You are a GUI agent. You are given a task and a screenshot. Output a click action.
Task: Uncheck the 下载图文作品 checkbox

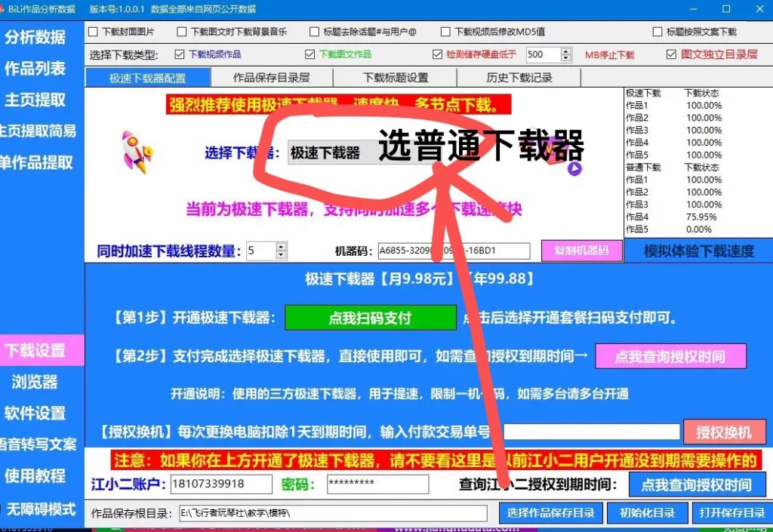(310, 54)
